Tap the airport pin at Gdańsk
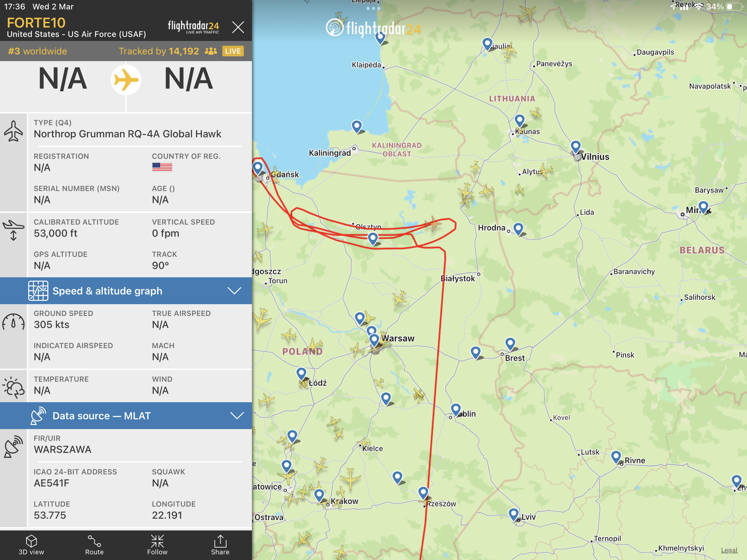 (x=258, y=168)
